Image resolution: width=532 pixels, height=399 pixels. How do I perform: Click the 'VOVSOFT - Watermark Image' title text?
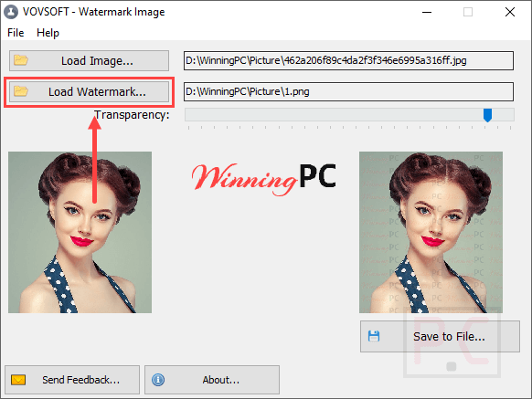pos(93,12)
